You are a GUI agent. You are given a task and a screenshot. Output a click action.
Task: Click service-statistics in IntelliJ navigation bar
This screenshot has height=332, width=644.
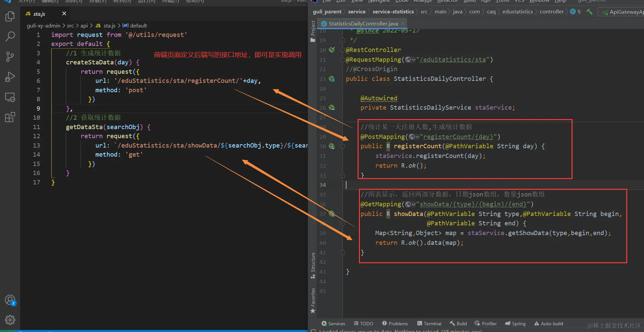point(393,12)
